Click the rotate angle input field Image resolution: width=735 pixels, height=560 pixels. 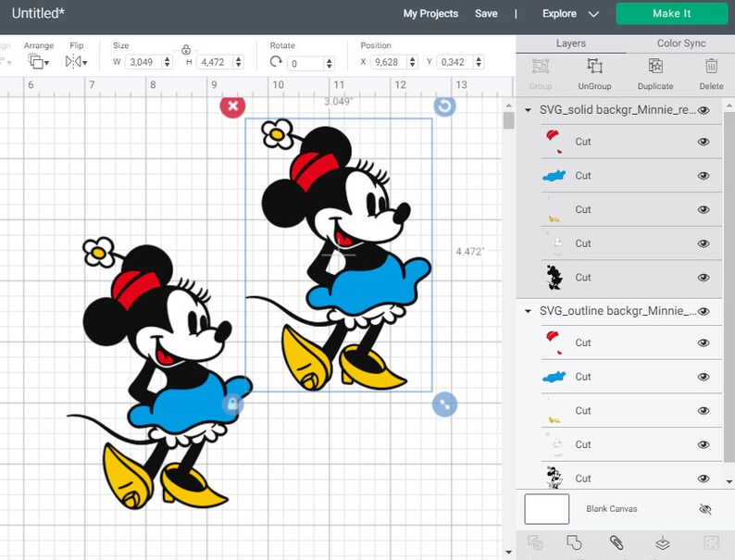305,63
